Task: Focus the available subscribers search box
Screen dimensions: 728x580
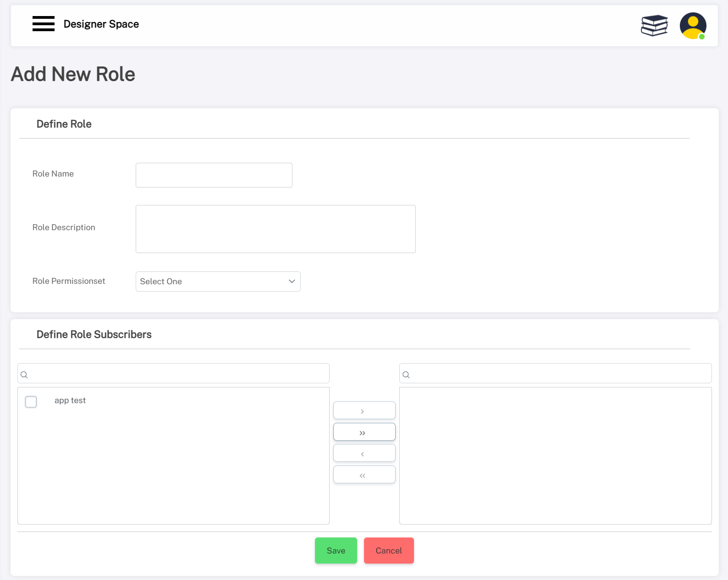Action: click(179, 374)
